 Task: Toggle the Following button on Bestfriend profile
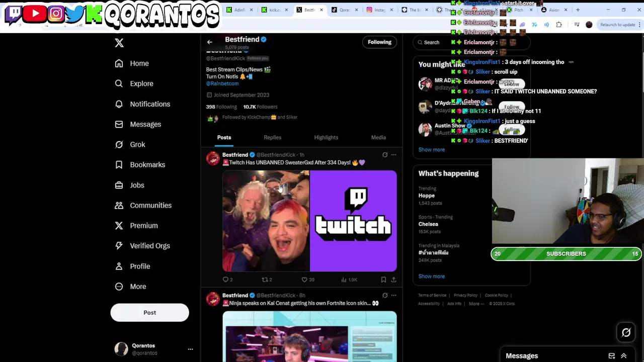[x=379, y=42]
